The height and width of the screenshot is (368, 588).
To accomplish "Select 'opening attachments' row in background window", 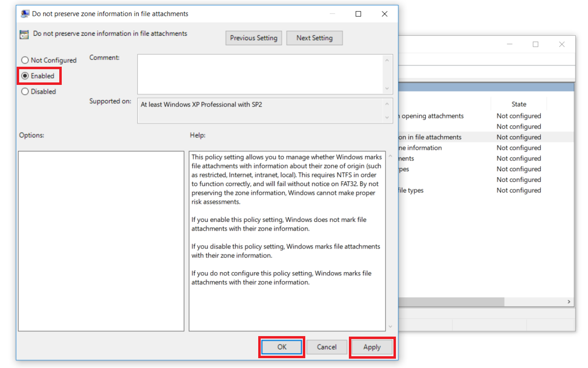I will (x=486, y=116).
